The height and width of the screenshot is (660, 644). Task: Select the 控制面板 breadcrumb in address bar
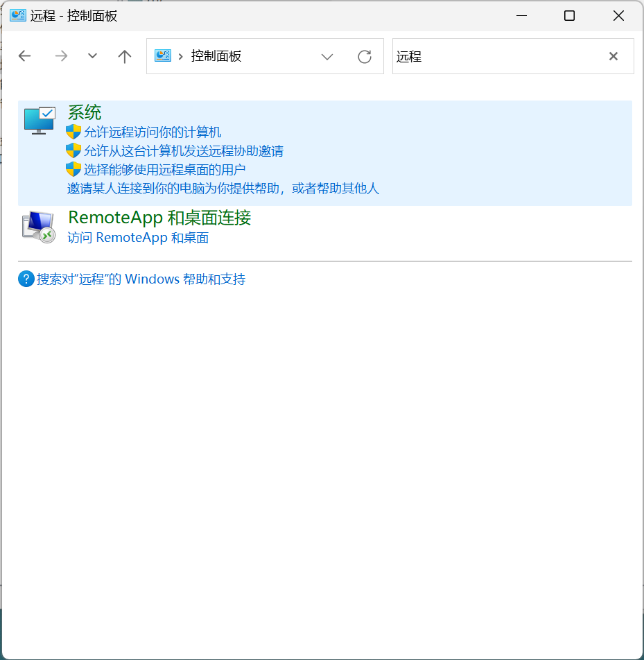[x=216, y=56]
